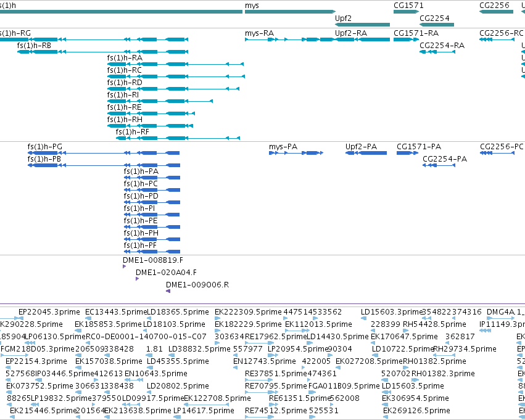Click the EK185853.5prime EST label

tap(108, 324)
